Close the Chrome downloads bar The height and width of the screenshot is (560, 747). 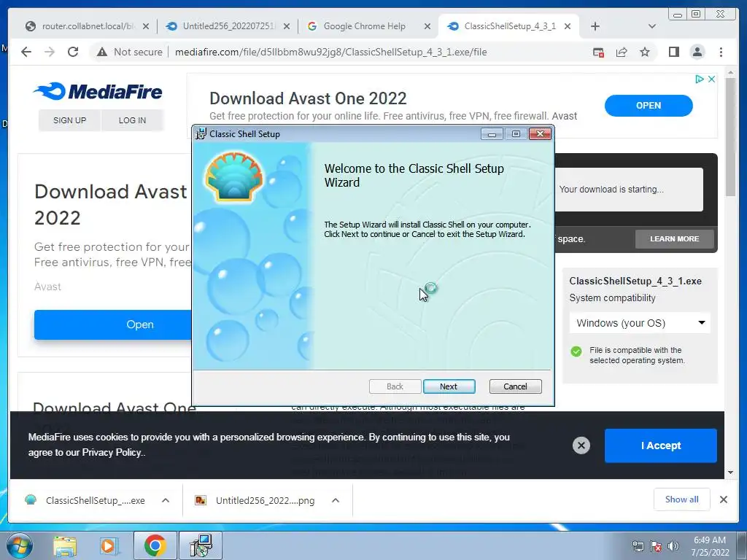(x=723, y=499)
